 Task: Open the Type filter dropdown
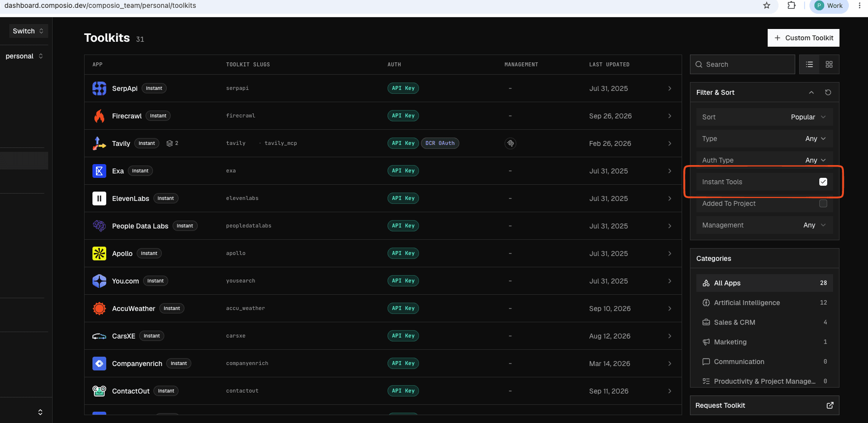[765, 139]
